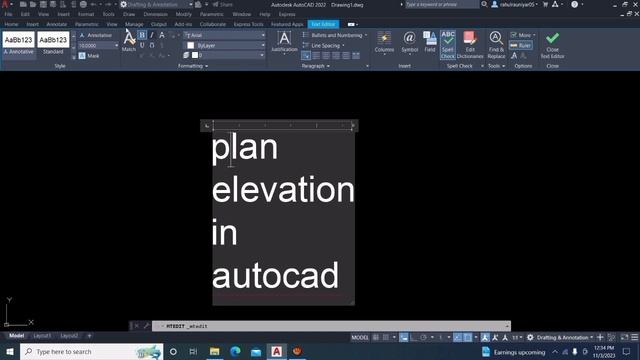Open the text height dropdown
This screenshot has width=640, height=360.
[116, 46]
